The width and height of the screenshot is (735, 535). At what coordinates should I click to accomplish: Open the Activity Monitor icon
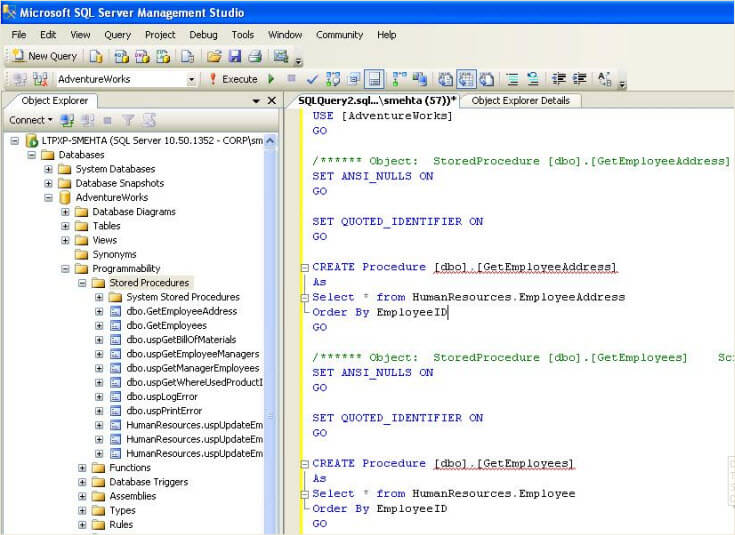pos(281,56)
